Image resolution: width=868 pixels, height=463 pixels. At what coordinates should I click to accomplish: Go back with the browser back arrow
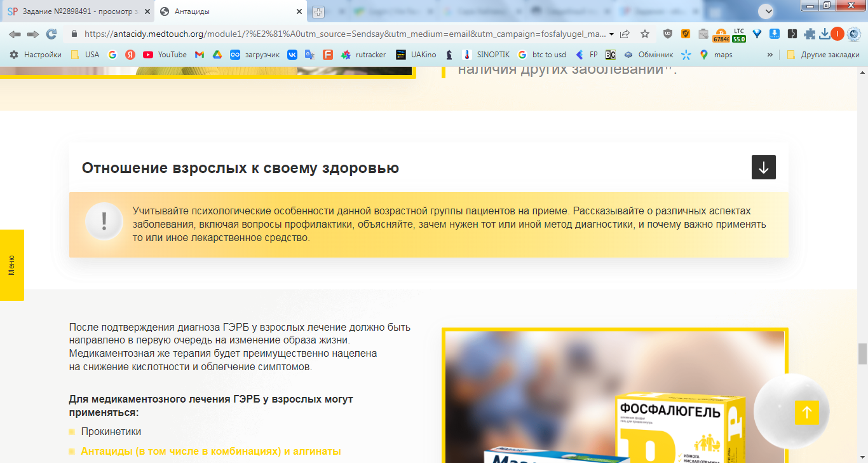(15, 34)
